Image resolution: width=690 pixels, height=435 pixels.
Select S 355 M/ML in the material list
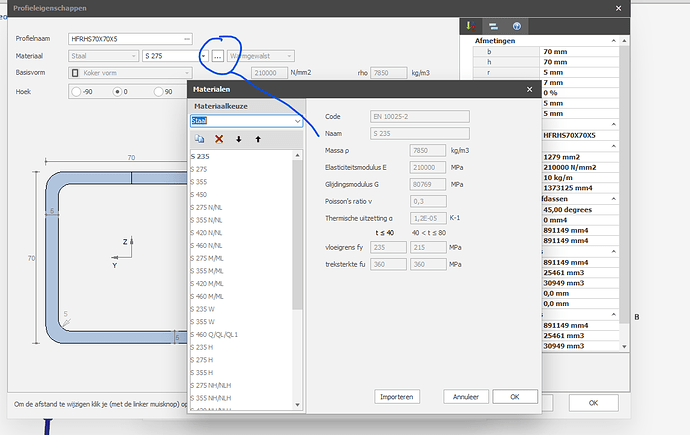click(241, 271)
